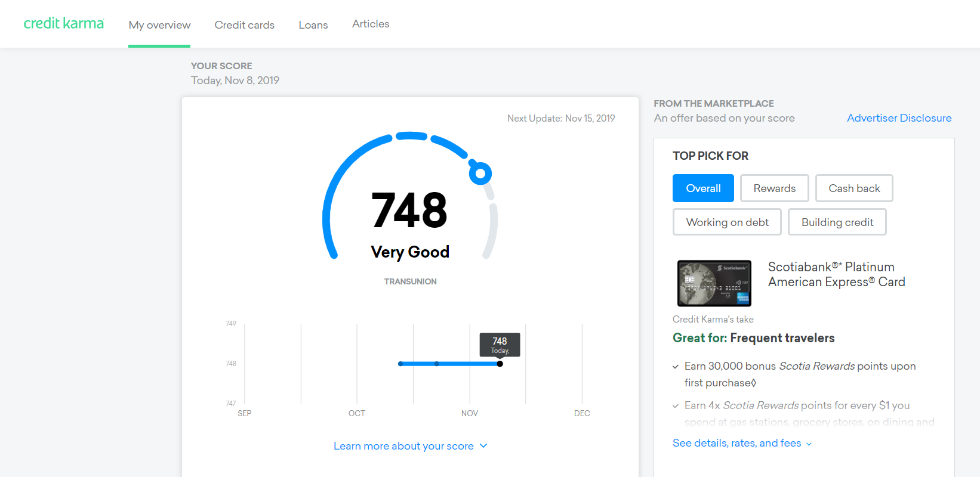Click chevron beside See details, rates, and fees
Screen dimensions: 980x477
809,444
